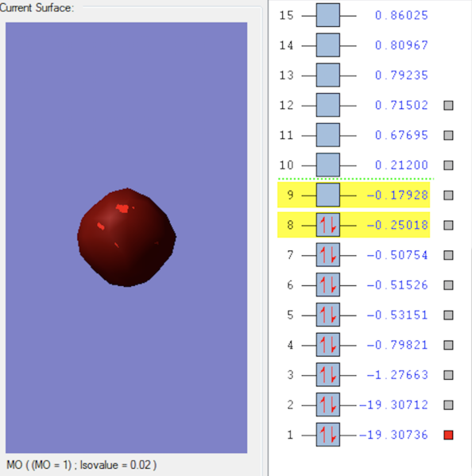The width and height of the screenshot is (472, 476).
Task: Select the empty LUMO box of orbital 9
Action: coord(328,195)
